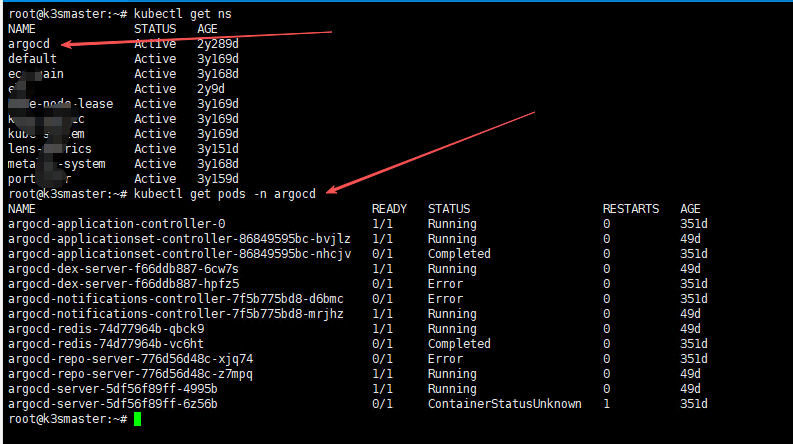This screenshot has width=793, height=444.
Task: Select pod 'argocd-server-5df56f89ff-4995b'
Action: click(112, 389)
